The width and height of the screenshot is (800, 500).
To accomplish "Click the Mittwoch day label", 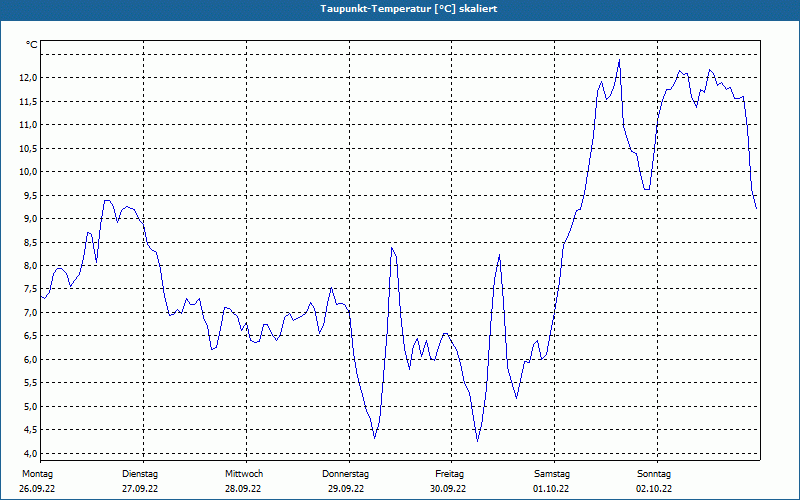I will coord(244,474).
